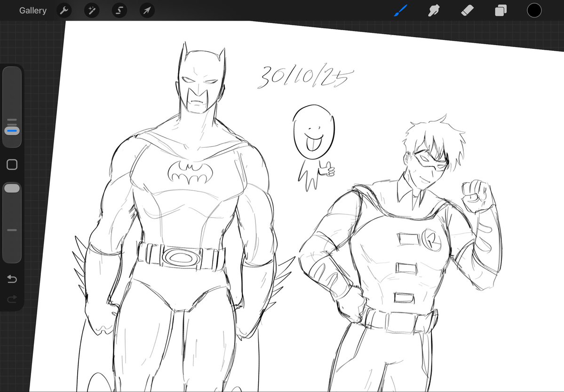Screen dimensions: 564x392
Task: Select the Eraser tool
Action: [x=467, y=10]
